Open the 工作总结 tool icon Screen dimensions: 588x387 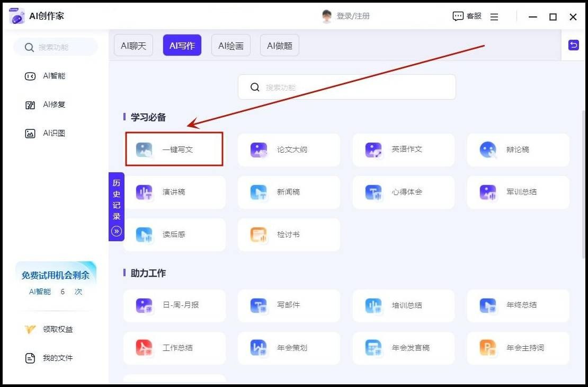144,348
